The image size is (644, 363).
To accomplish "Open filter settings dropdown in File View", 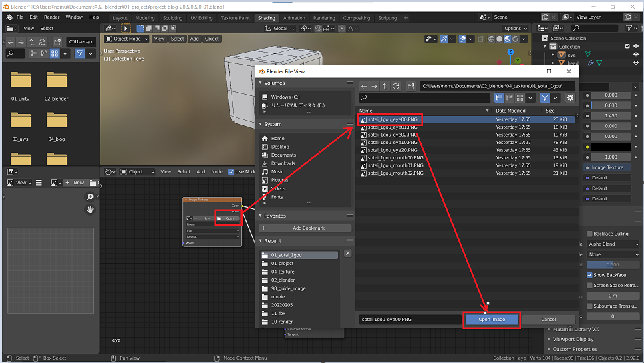I will point(555,97).
